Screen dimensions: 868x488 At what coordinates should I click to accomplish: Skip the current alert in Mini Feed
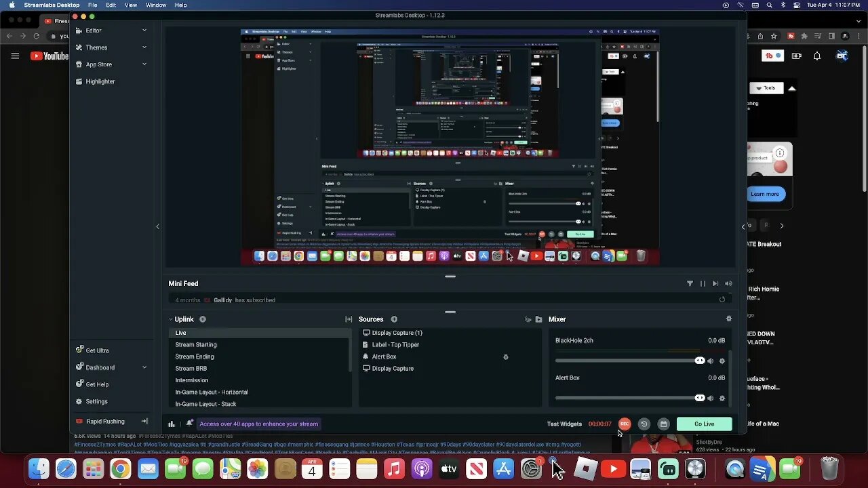coord(715,284)
